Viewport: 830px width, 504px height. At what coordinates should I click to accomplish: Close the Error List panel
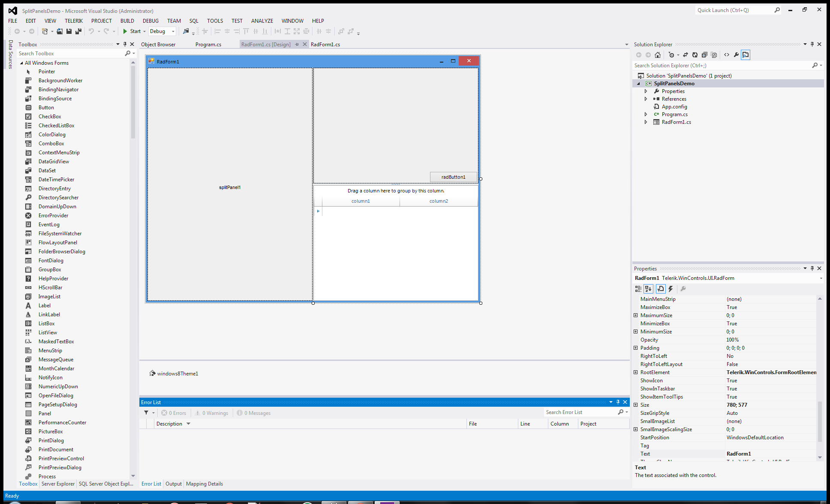(x=625, y=402)
